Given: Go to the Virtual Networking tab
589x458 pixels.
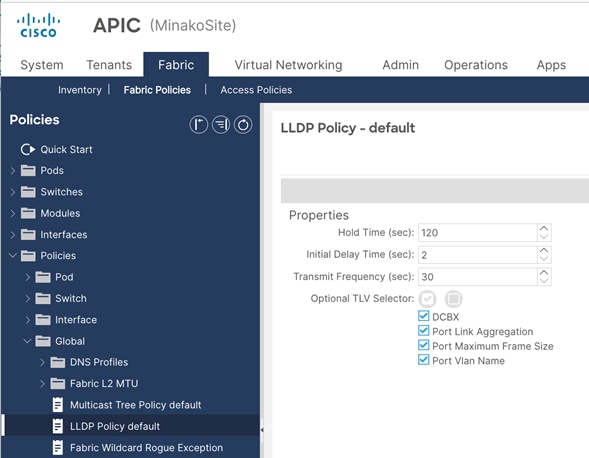Looking at the screenshot, I should click(288, 65).
